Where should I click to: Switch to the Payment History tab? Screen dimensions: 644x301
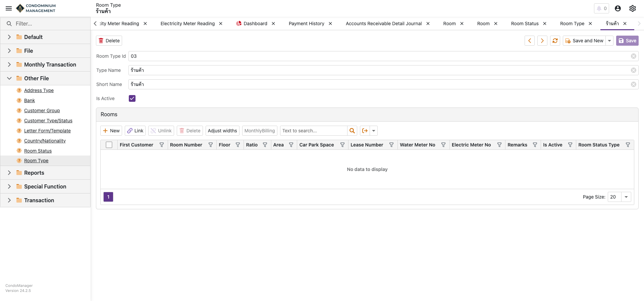pos(306,24)
